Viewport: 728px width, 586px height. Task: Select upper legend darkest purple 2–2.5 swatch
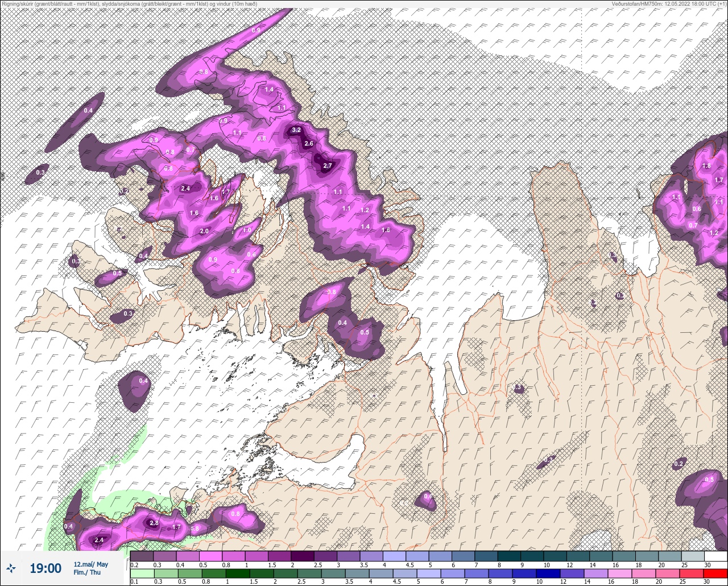tap(302, 556)
